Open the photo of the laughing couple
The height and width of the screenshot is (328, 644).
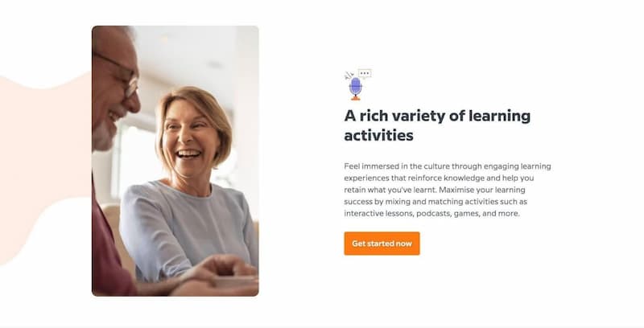pos(175,161)
